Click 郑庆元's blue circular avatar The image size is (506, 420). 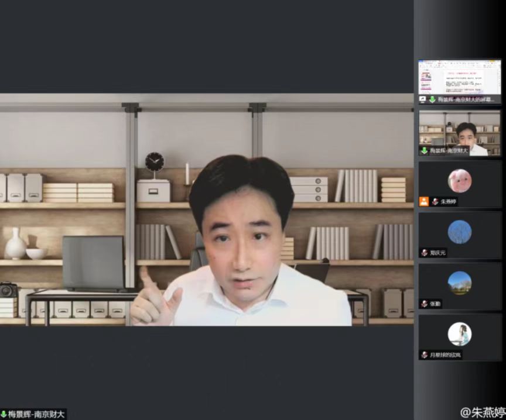[x=460, y=232]
